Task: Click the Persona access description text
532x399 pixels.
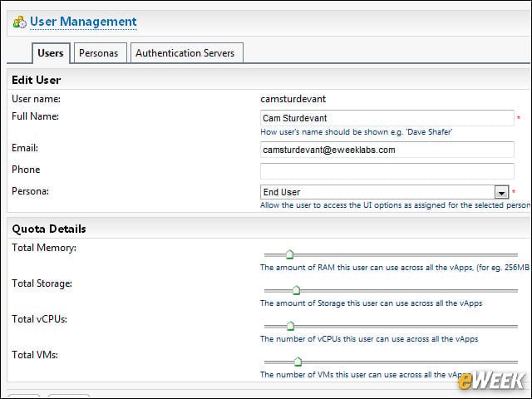Action: tap(395, 205)
